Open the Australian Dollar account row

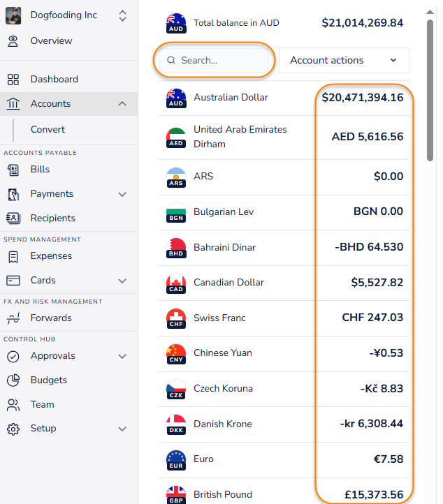point(284,98)
